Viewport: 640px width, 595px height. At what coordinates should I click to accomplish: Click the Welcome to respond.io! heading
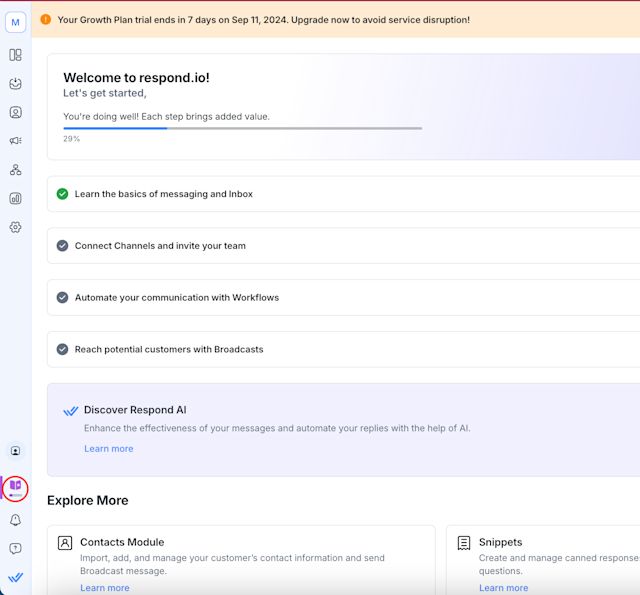[136, 78]
